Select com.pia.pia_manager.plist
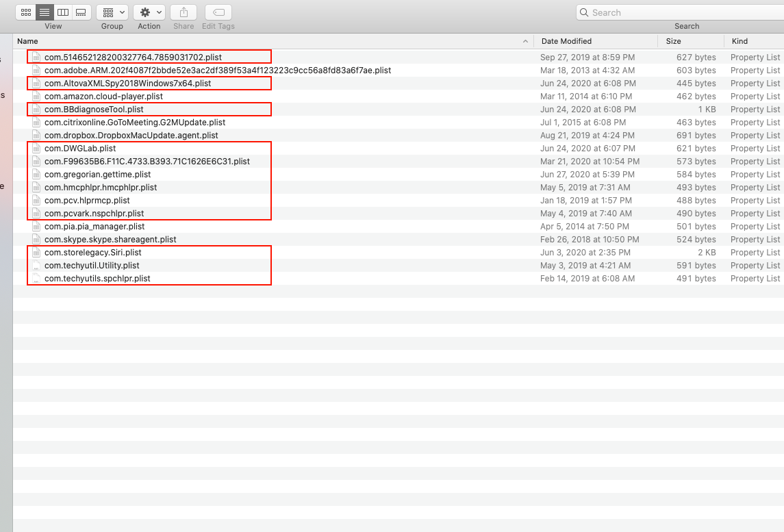Image resolution: width=784 pixels, height=532 pixels. pos(94,226)
